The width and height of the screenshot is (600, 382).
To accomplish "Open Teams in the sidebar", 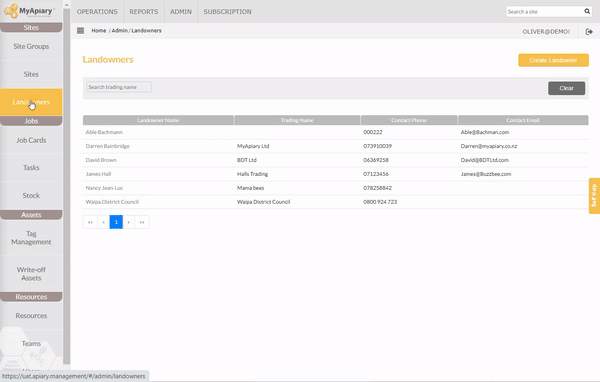I will click(x=31, y=343).
